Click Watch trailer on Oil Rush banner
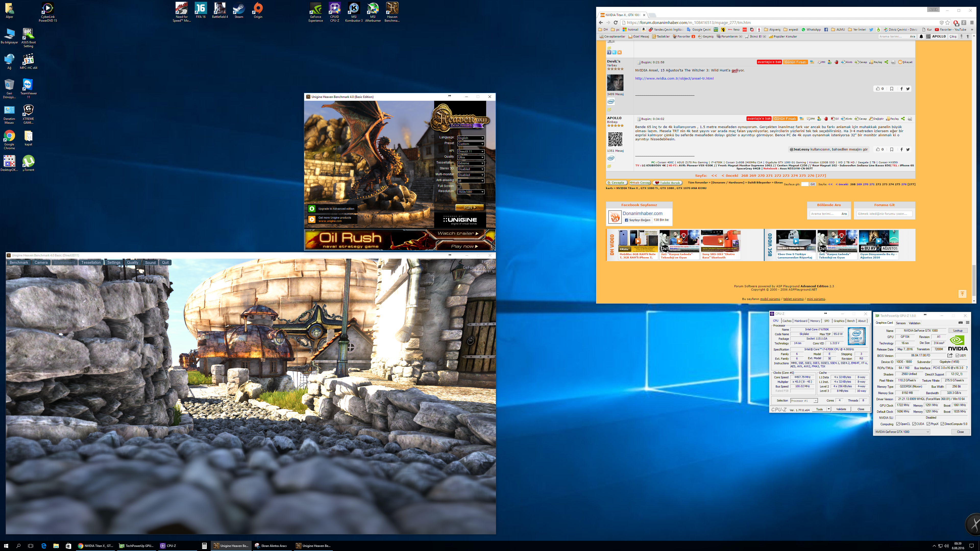Screen dimensions: 980x551 click(x=458, y=233)
